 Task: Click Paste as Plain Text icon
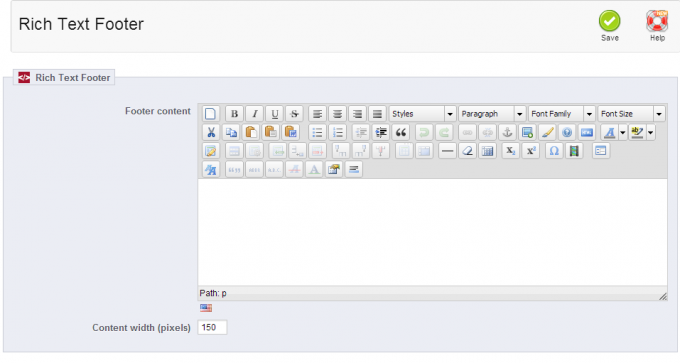click(271, 132)
